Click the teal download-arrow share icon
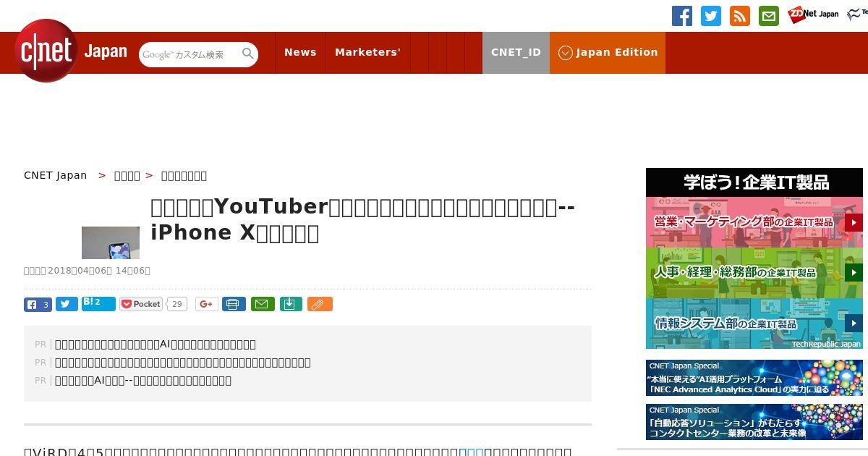Image resolution: width=868 pixels, height=456 pixels. coord(290,304)
